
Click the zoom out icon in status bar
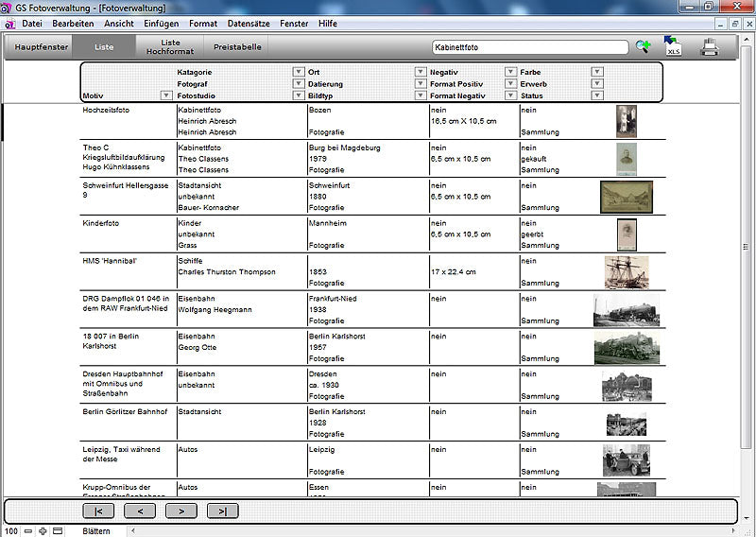pyautogui.click(x=28, y=531)
